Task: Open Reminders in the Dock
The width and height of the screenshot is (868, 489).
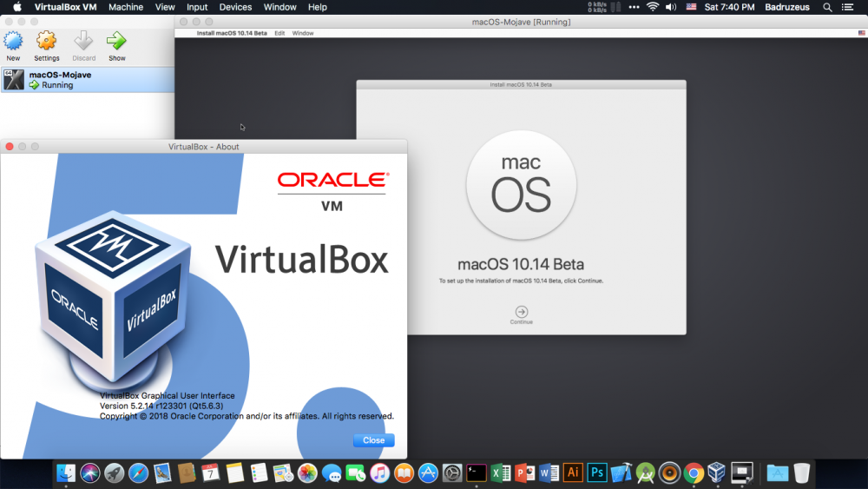Action: pyautogui.click(x=259, y=473)
